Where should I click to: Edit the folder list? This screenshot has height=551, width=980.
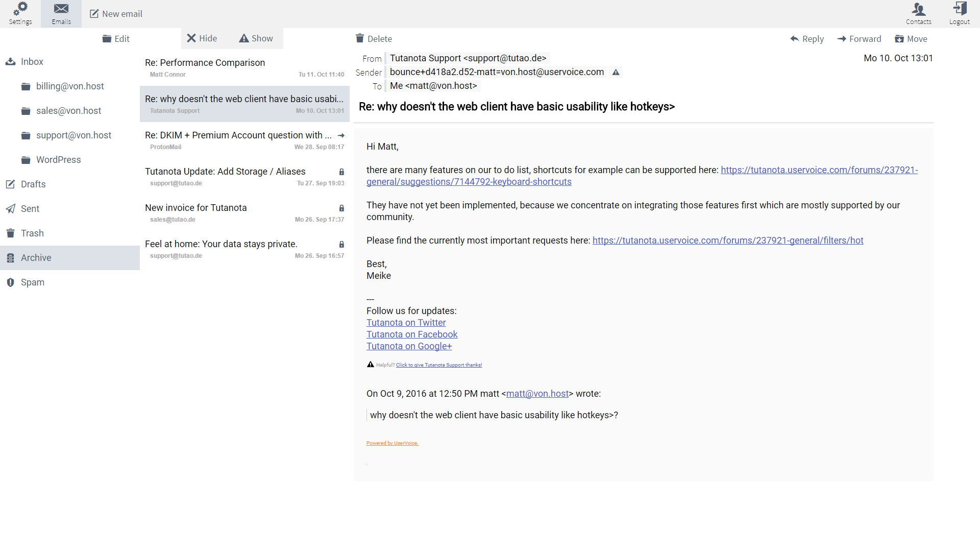pos(116,39)
